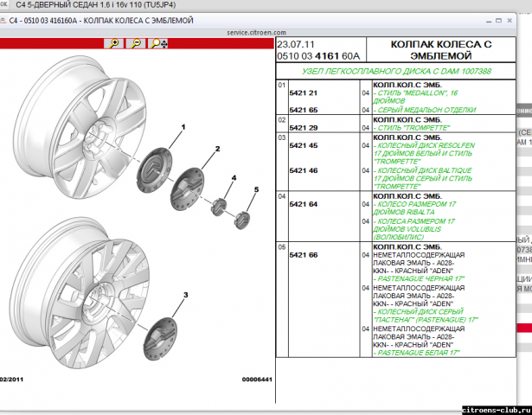Image resolution: width=532 pixels, height=415 pixels.
Task: Select callout number 4 in the diagram
Action: click(x=233, y=177)
